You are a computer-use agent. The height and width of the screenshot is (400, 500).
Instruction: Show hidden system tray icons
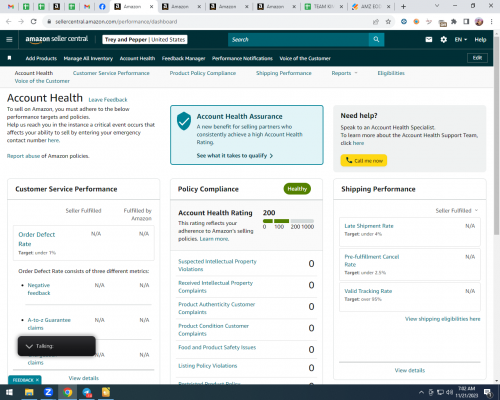click(421, 392)
